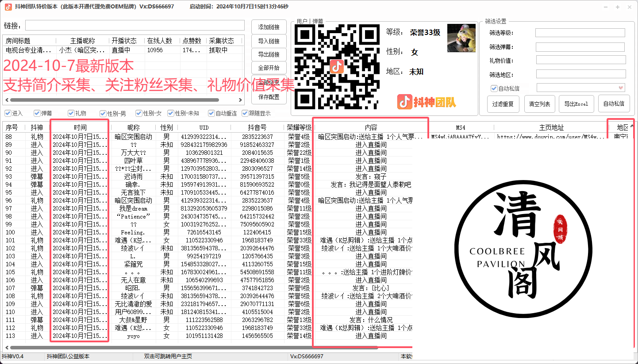Screen dimensions: 638x364
Task: Click the TikTok logo inside the QR code
Action: point(337,66)
